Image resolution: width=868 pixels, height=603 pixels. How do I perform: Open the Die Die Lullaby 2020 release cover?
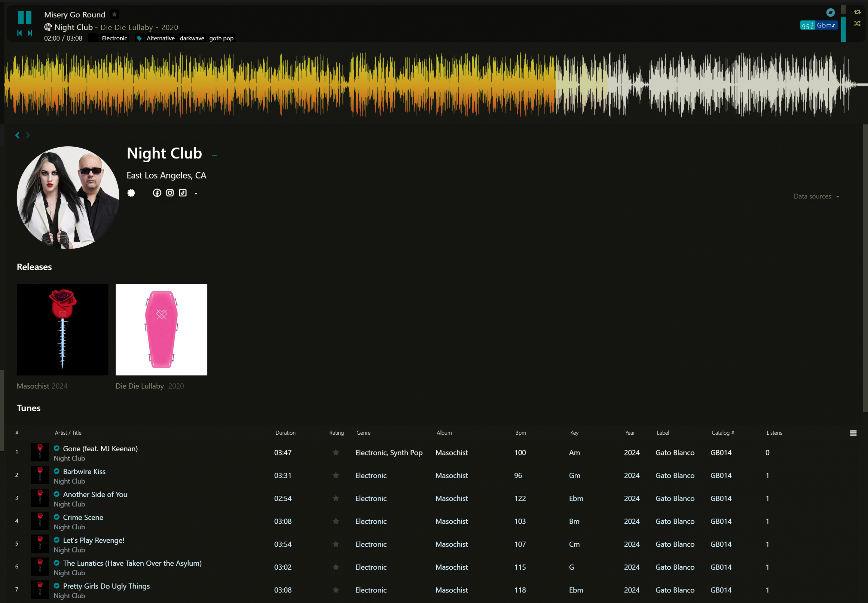coord(161,329)
